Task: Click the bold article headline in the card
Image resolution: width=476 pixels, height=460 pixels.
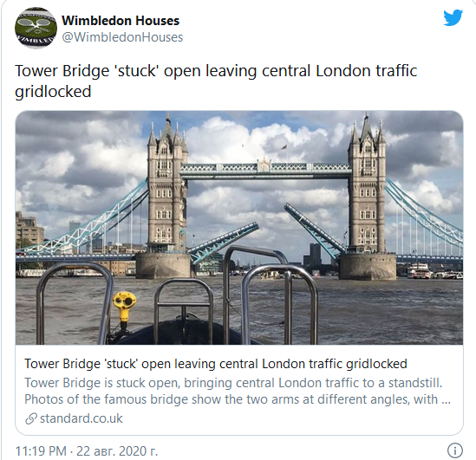Action: [216, 364]
